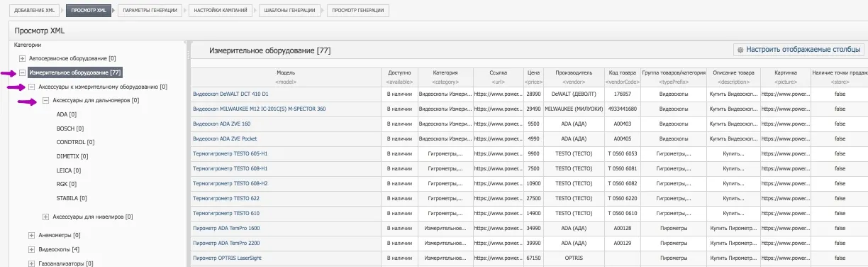Click price cell 28990
This screenshot has height=267, width=868.
click(534, 94)
